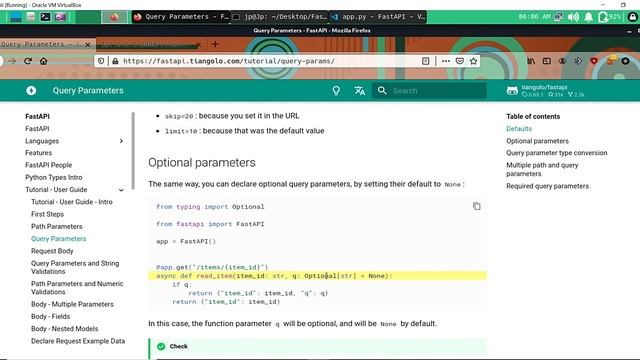The image size is (640, 360).
Task: Click the network icon in system tray
Action: click(558, 17)
